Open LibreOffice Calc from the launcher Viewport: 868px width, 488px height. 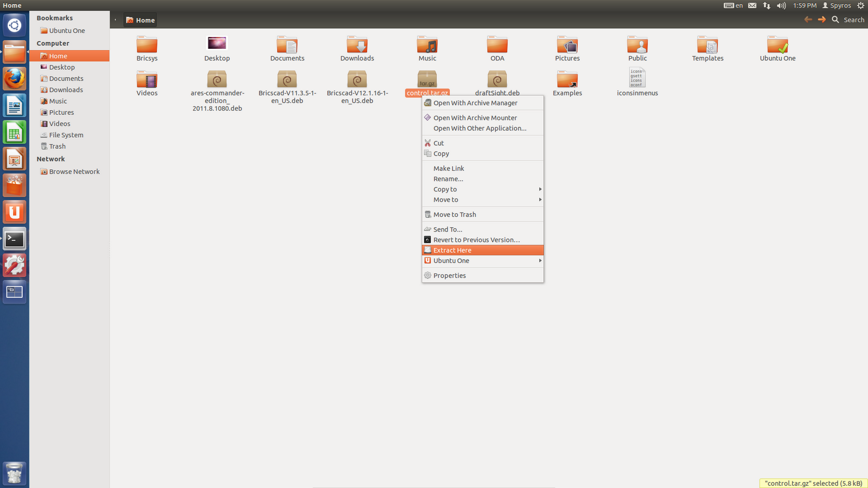click(x=15, y=132)
